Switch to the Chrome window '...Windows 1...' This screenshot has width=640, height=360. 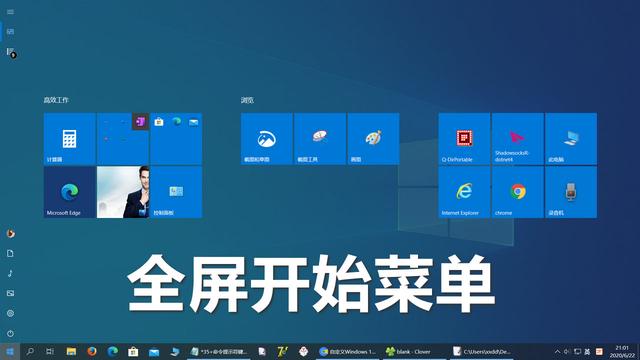(x=348, y=351)
